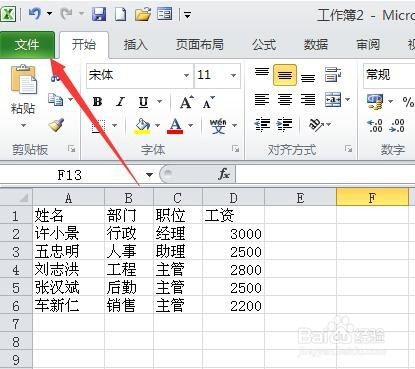415x369 pixels.
Task: Expand the fill color dropdown arrow
Action: pos(157,126)
